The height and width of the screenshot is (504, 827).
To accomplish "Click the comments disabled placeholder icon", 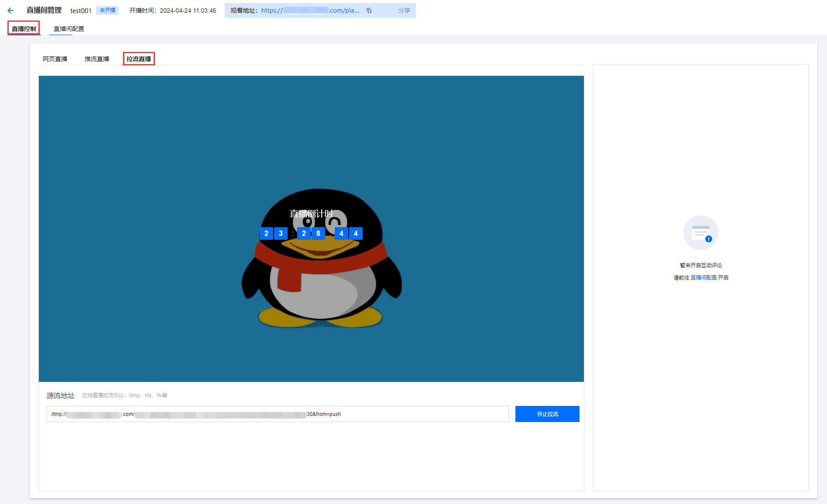I will (700, 233).
